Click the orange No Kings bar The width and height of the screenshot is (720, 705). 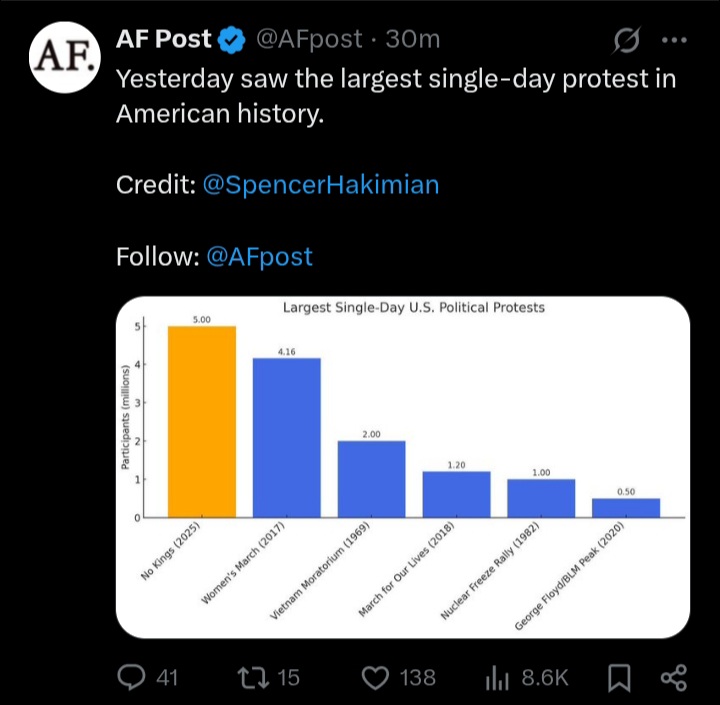[202, 422]
